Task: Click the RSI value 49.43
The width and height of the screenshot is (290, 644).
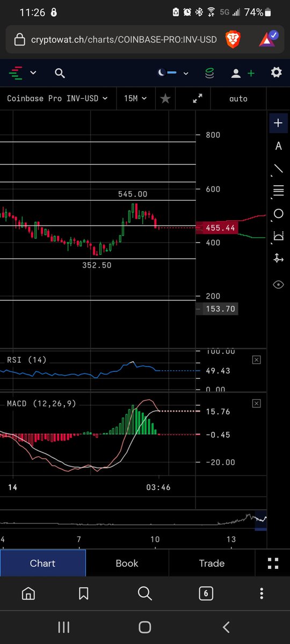Action: 218,371
